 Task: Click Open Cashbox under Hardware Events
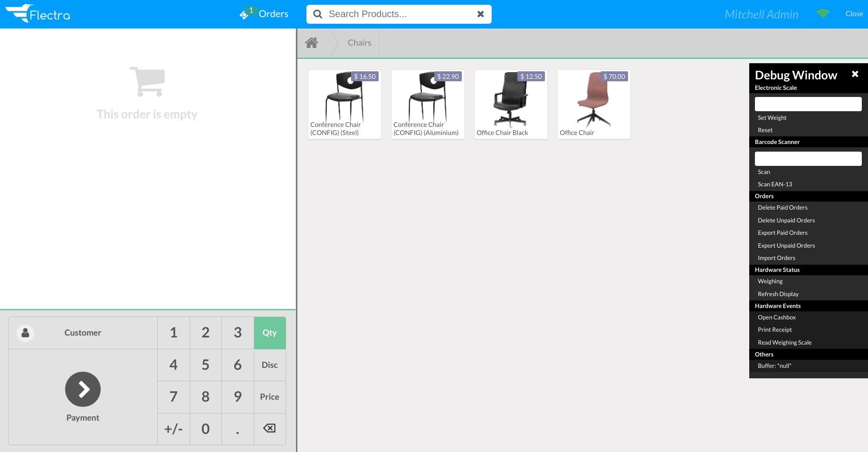click(x=776, y=317)
